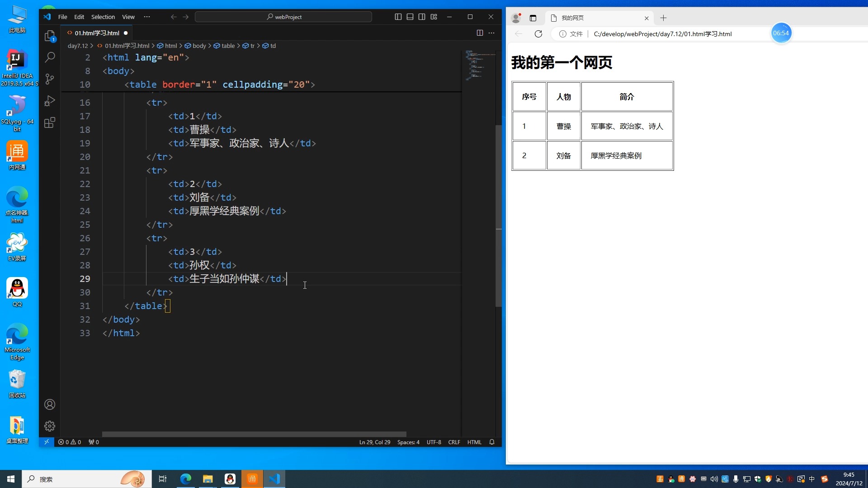This screenshot has height=488, width=868.
Task: Click the Split Editor Right icon
Action: tap(480, 33)
